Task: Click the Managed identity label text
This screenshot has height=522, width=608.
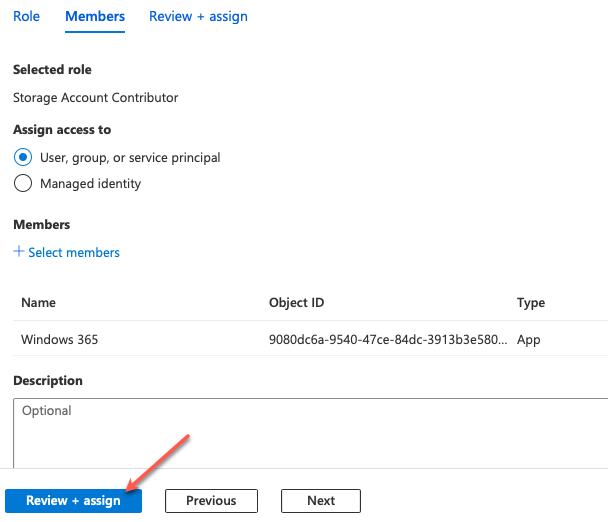Action: point(90,183)
